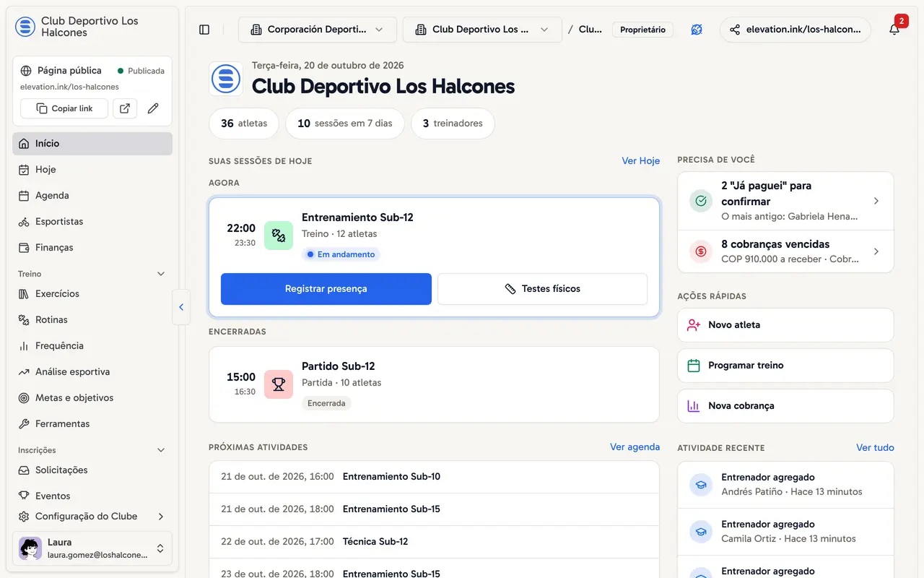Click the dumbbell icon of Entrenamiento Sub-12
Image resolution: width=924 pixels, height=578 pixels.
(279, 236)
